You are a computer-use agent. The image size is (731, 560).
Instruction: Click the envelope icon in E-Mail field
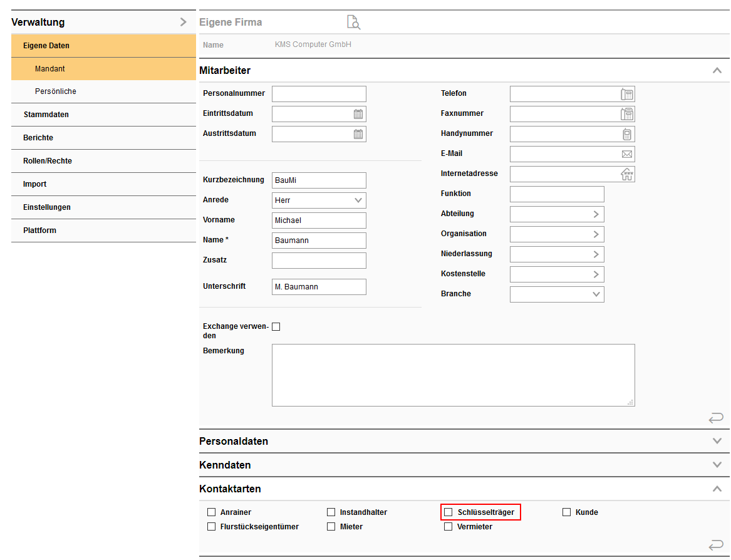(626, 154)
